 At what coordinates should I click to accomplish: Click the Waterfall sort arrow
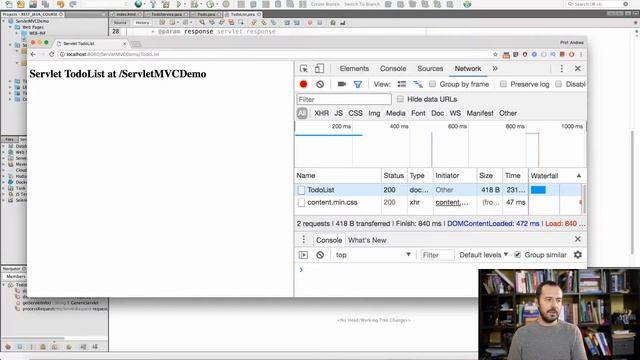click(579, 176)
